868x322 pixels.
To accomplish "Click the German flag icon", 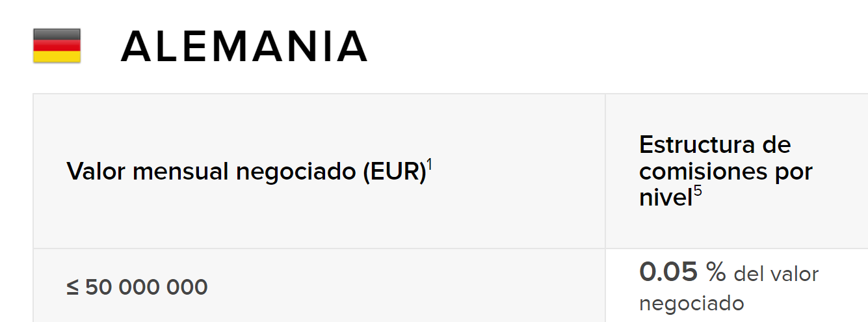I will click(57, 46).
